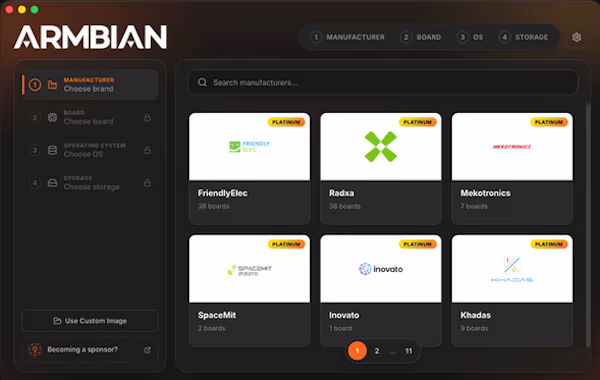The height and width of the screenshot is (380, 600).
Task: Click the lock icon on the Storage step
Action: pyautogui.click(x=147, y=183)
